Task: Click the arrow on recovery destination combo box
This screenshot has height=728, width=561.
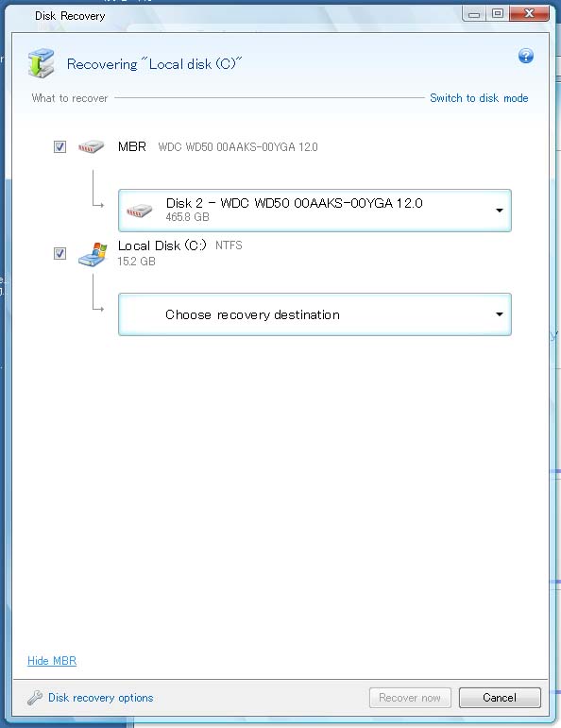Action: [500, 314]
